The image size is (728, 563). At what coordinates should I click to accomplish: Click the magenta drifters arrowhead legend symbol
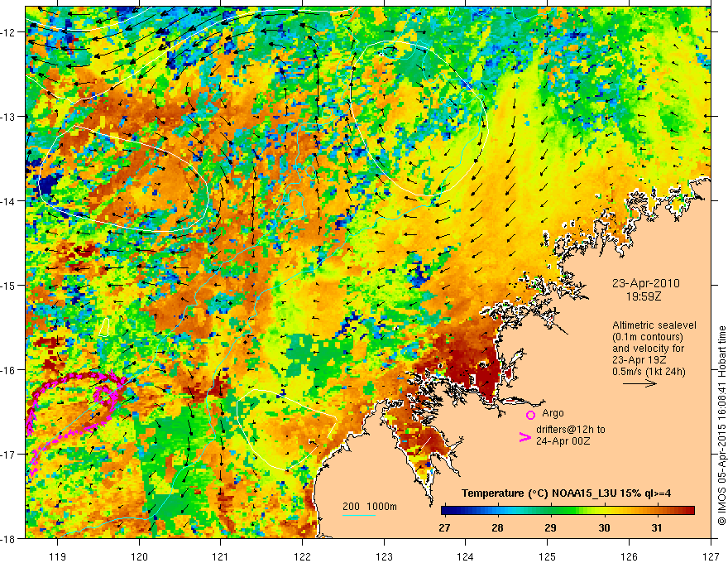524,437
